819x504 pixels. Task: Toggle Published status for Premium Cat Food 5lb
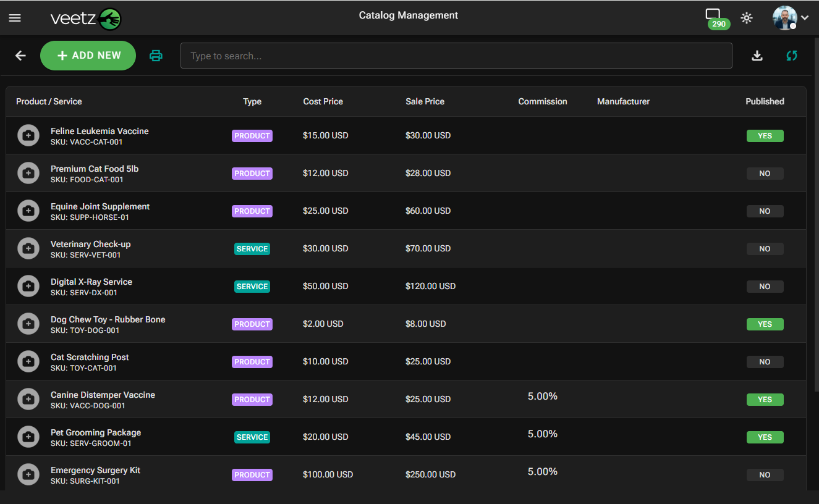point(765,173)
